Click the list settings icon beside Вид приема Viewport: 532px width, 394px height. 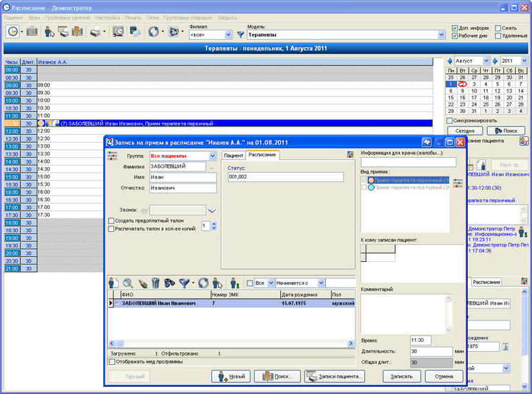point(458,183)
